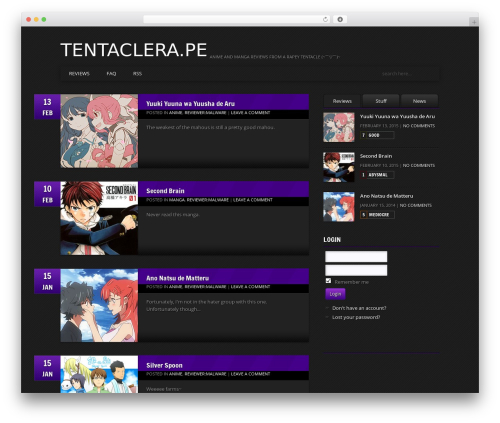Open the Silver Spoon post title

click(164, 366)
